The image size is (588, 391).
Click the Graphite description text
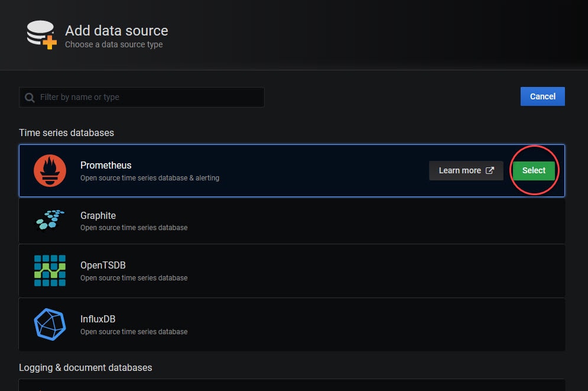pyautogui.click(x=134, y=228)
